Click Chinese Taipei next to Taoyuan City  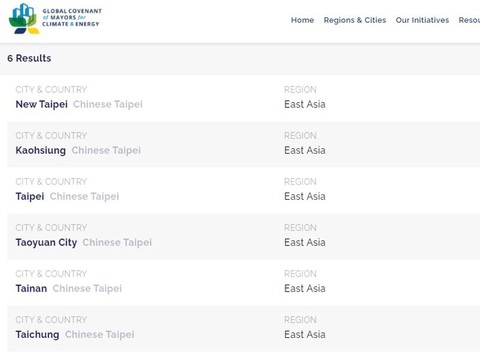[117, 242]
